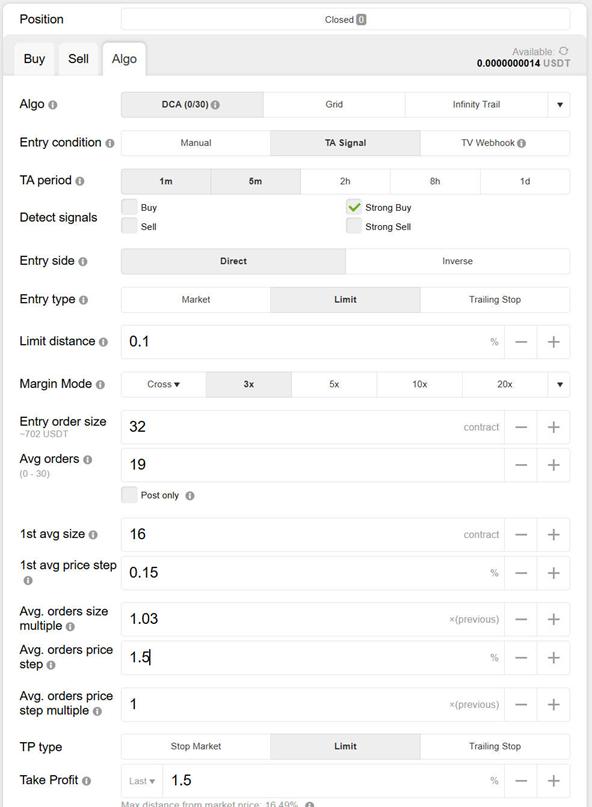Choose the Trailing Stop entry type
The height and width of the screenshot is (807, 592).
(495, 300)
